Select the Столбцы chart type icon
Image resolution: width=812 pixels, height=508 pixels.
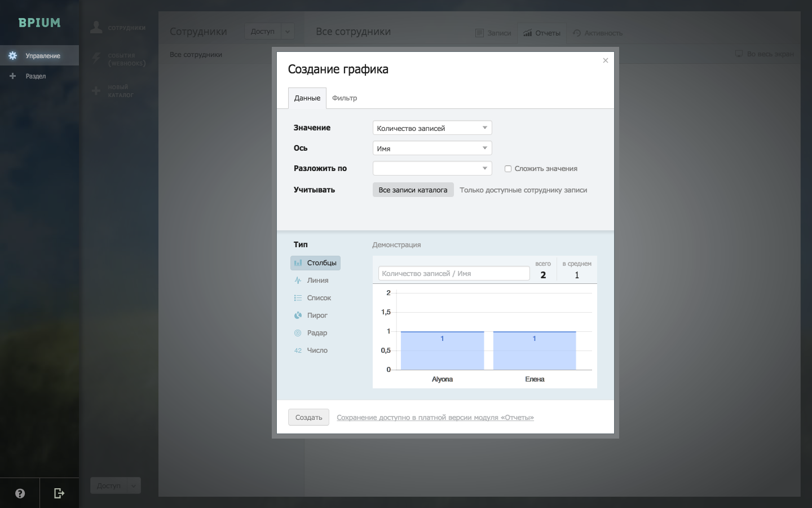[x=298, y=263]
